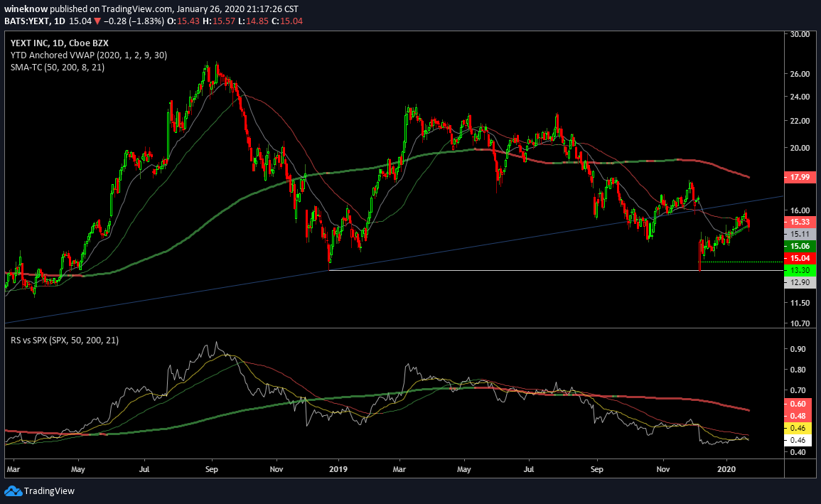Click the Nov label right before 2020

pyautogui.click(x=663, y=469)
